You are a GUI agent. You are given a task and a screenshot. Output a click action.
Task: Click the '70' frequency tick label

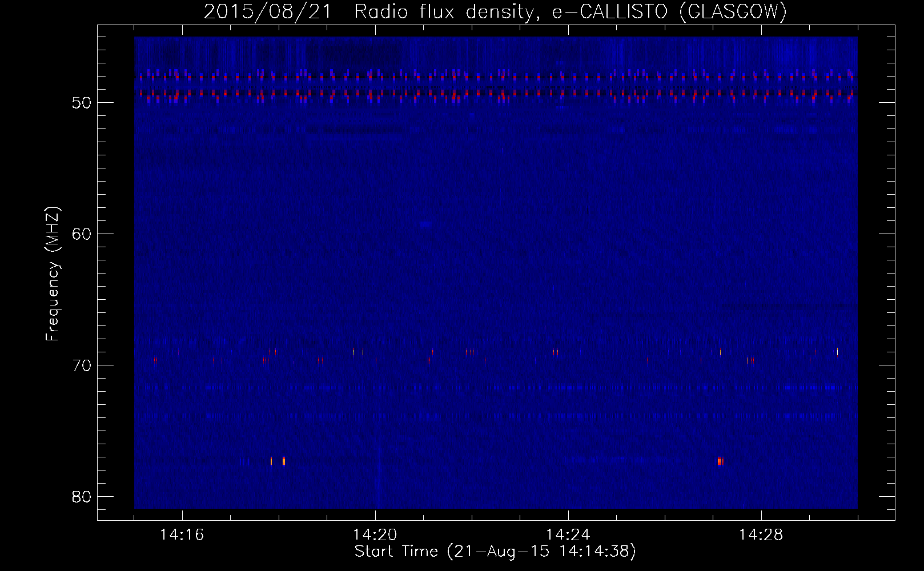click(82, 365)
